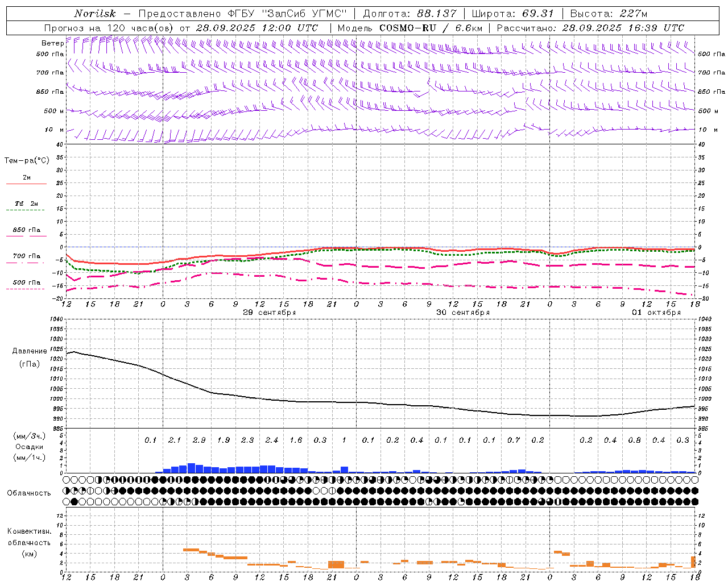The image size is (728, 582).
Task: Click the precipitation value "2.9"
Action: [199, 440]
